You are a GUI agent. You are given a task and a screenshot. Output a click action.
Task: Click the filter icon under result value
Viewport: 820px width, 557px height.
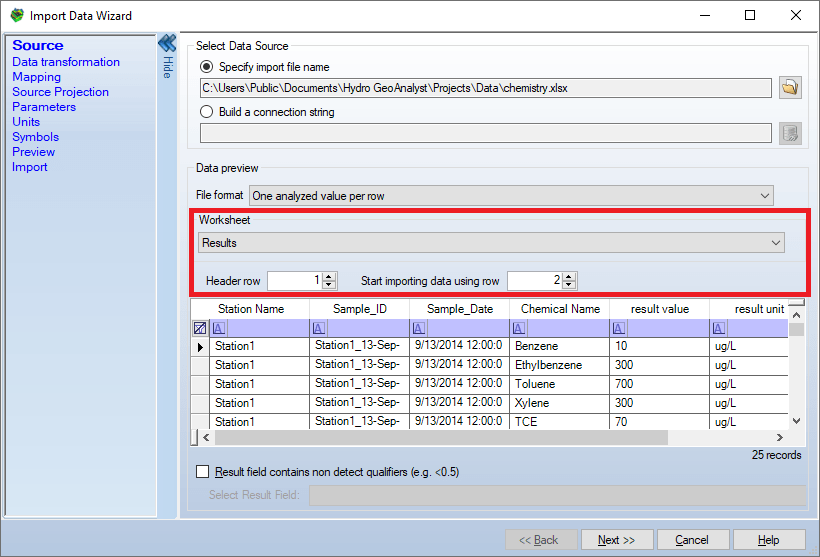(x=618, y=328)
